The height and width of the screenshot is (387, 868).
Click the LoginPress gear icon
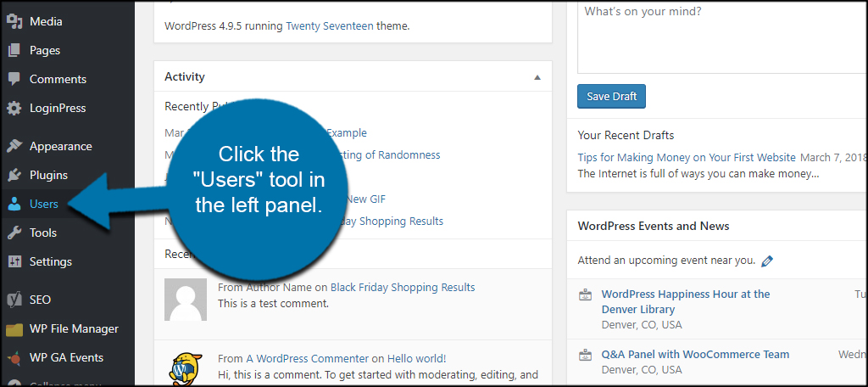14,108
